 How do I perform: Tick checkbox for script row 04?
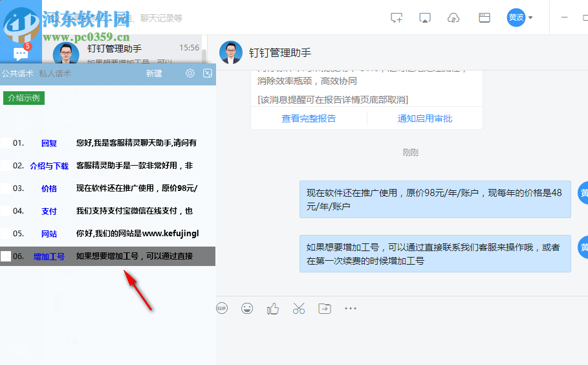coord(6,211)
